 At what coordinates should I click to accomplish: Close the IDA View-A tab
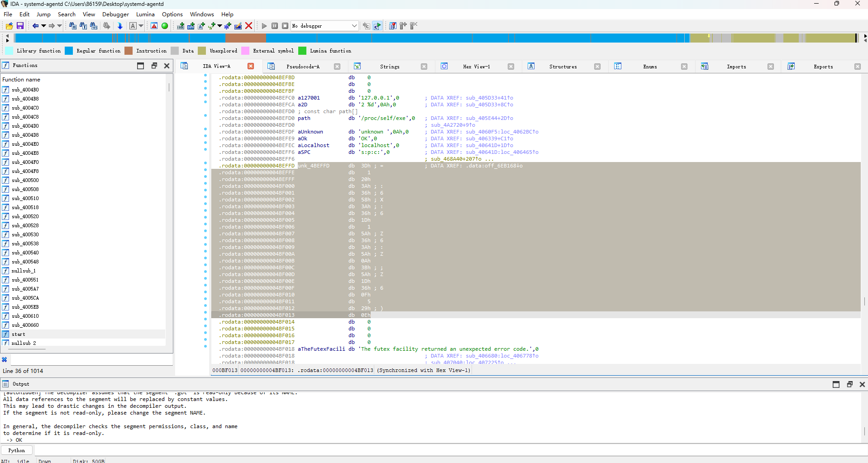point(251,66)
